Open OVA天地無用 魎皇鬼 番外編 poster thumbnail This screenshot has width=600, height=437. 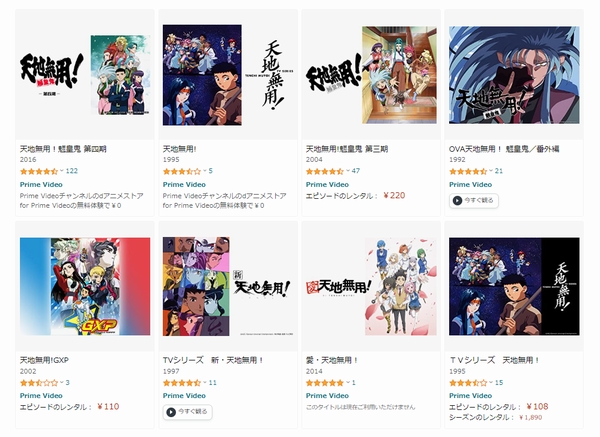[x=514, y=75]
